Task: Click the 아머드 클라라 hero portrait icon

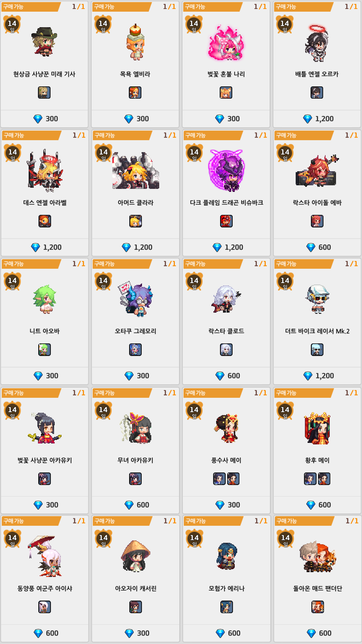Action: 136,221
